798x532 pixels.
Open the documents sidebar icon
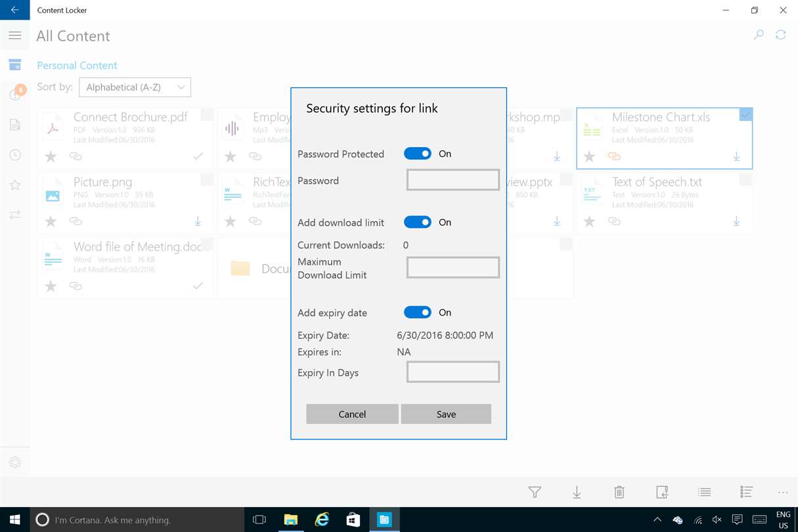coord(14,125)
